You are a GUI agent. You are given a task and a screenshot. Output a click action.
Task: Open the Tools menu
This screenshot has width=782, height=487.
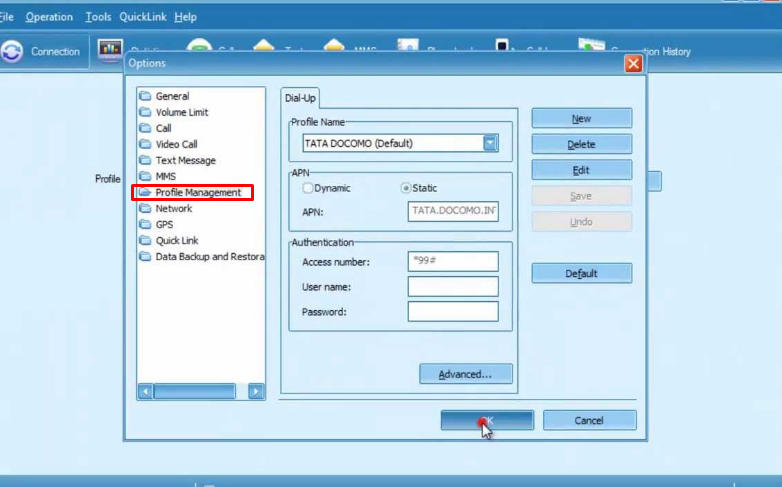(98, 17)
